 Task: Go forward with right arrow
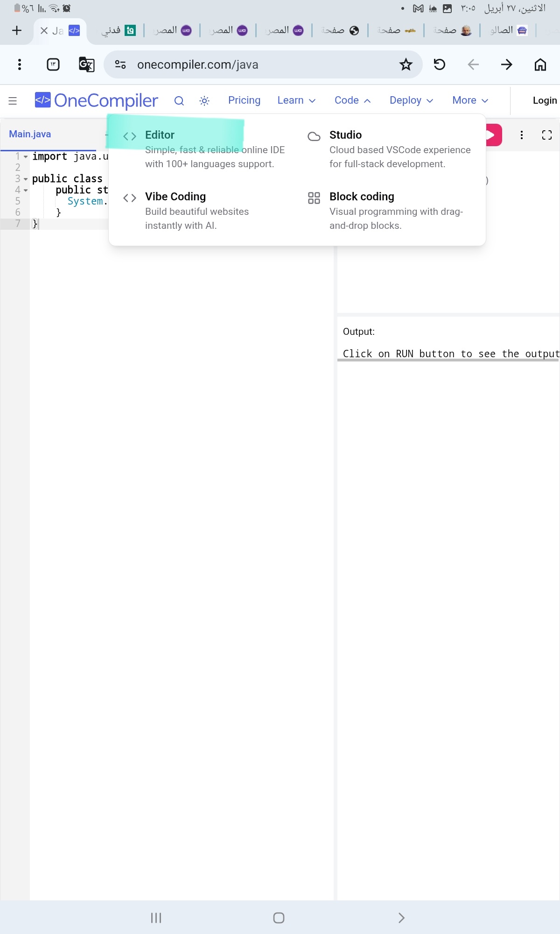tap(507, 64)
